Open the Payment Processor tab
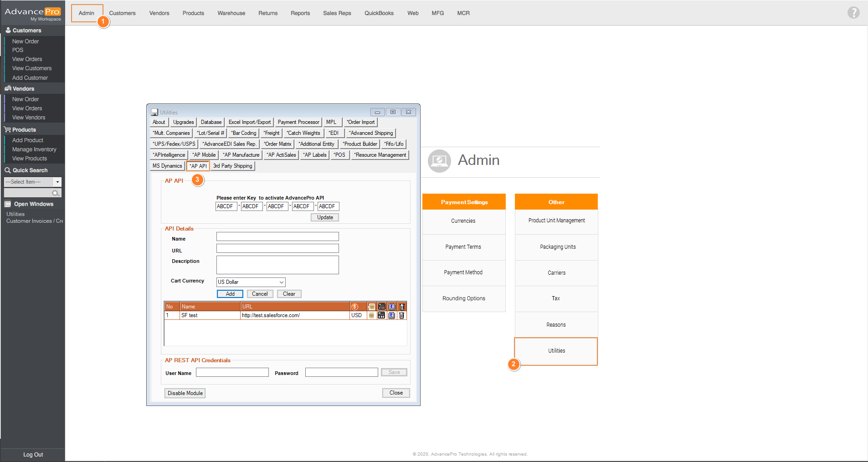The width and height of the screenshot is (868, 462). tap(298, 122)
